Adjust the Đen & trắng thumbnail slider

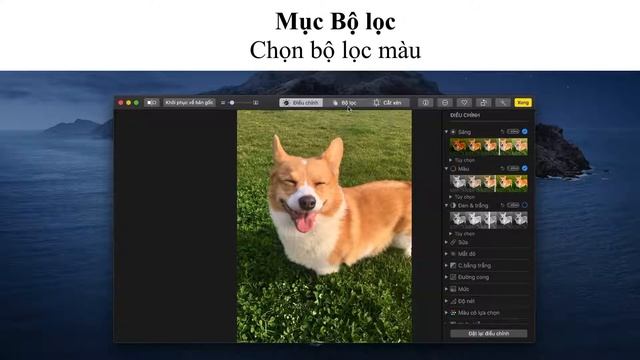[x=489, y=220]
